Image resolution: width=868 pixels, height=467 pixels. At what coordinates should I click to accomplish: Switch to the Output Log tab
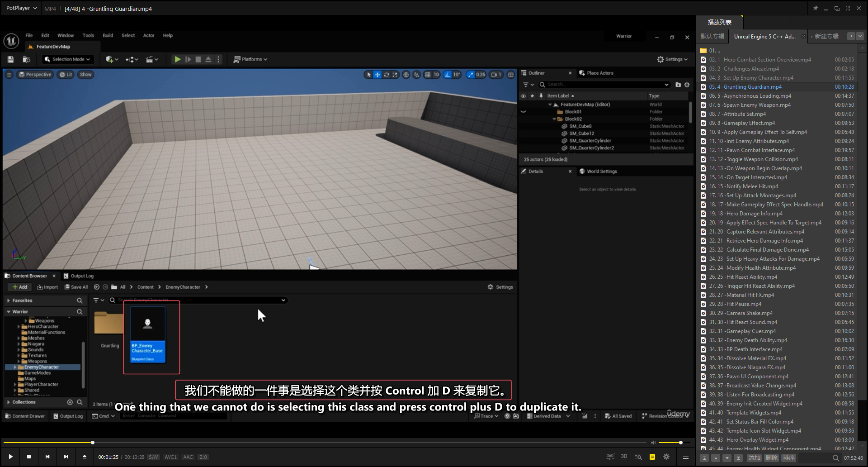(78, 276)
